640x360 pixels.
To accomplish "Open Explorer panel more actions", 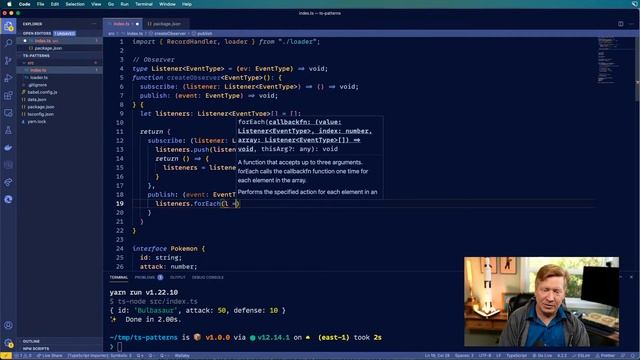I will pos(93,24).
